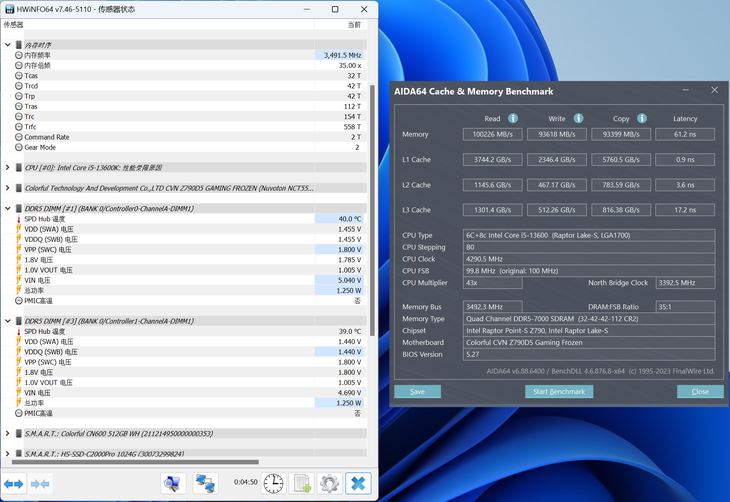This screenshot has width=730, height=502.
Task: Click the 0:04:50 elapsed time readout
Action: [x=245, y=482]
